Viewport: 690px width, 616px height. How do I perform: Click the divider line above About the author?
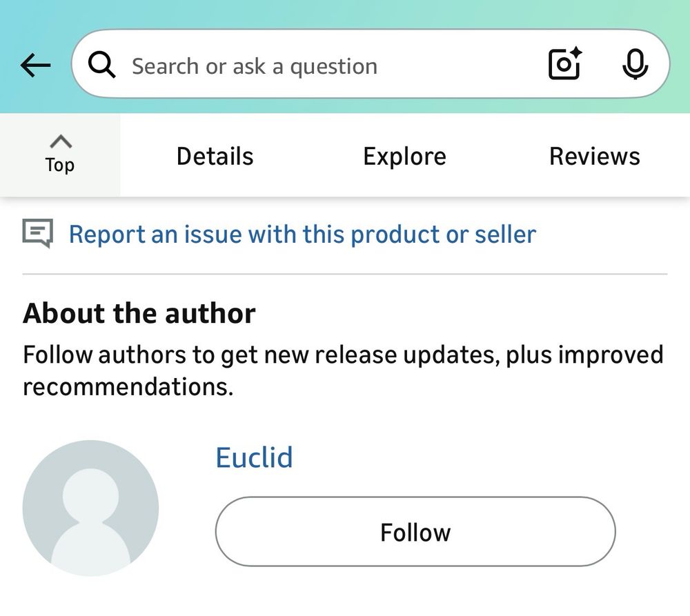click(x=345, y=275)
